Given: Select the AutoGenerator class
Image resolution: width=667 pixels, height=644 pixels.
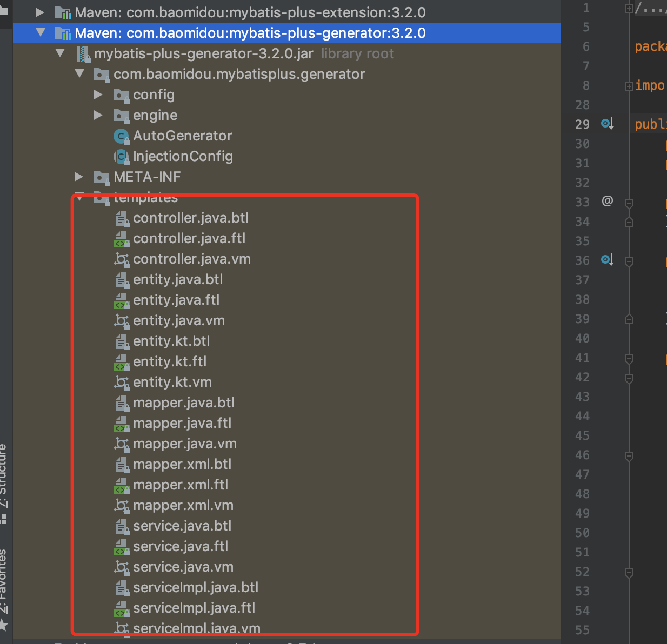Looking at the screenshot, I should [x=183, y=136].
